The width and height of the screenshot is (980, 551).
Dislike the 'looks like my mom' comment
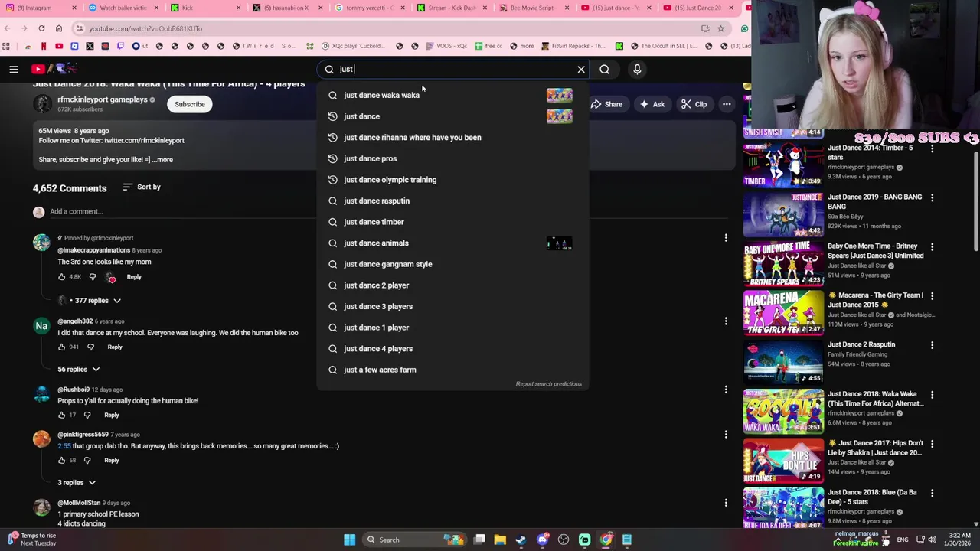point(93,277)
